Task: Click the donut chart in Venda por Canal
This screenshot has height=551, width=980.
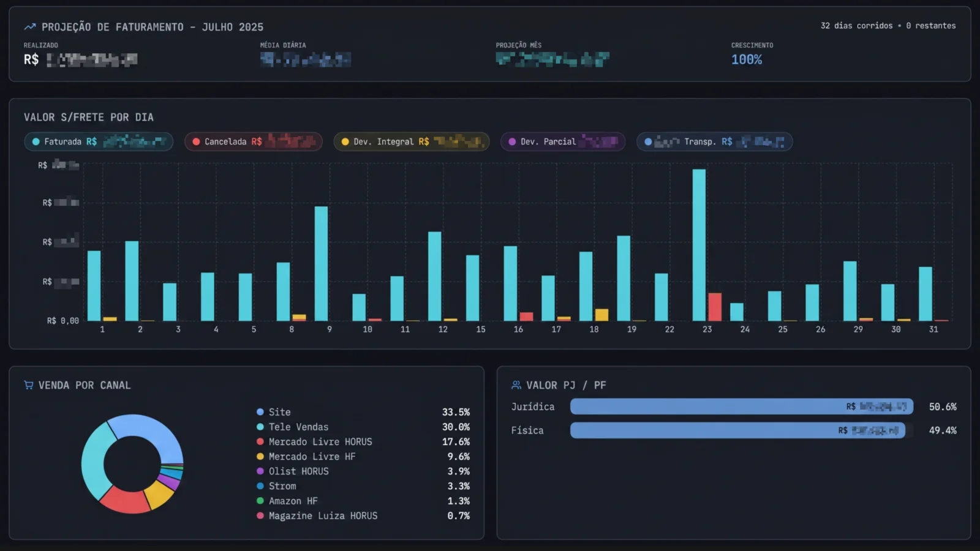Action: coord(132,464)
